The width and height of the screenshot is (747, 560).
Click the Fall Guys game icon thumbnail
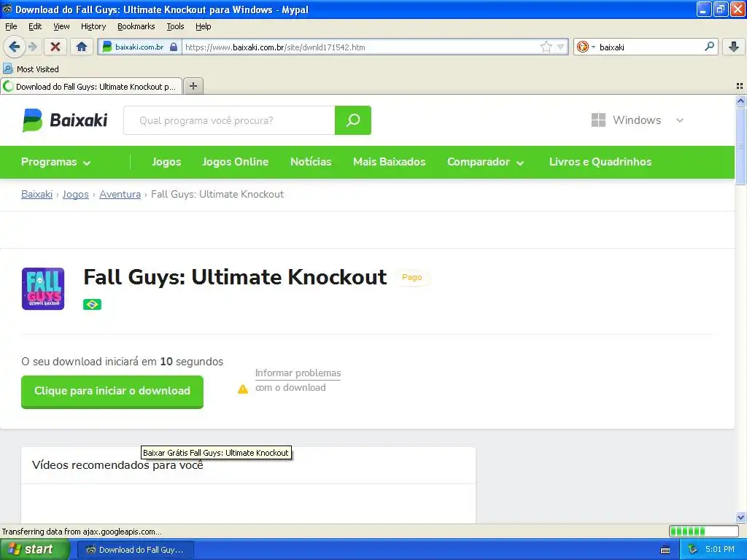[x=43, y=289]
